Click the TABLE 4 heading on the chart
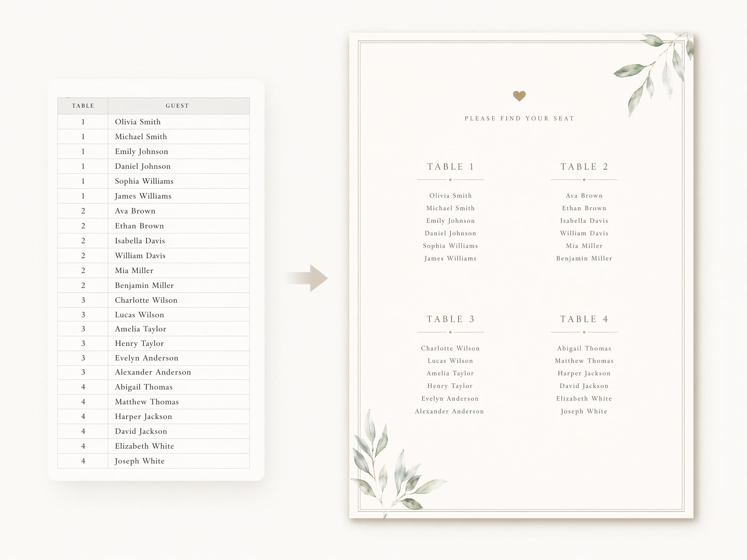 (584, 319)
